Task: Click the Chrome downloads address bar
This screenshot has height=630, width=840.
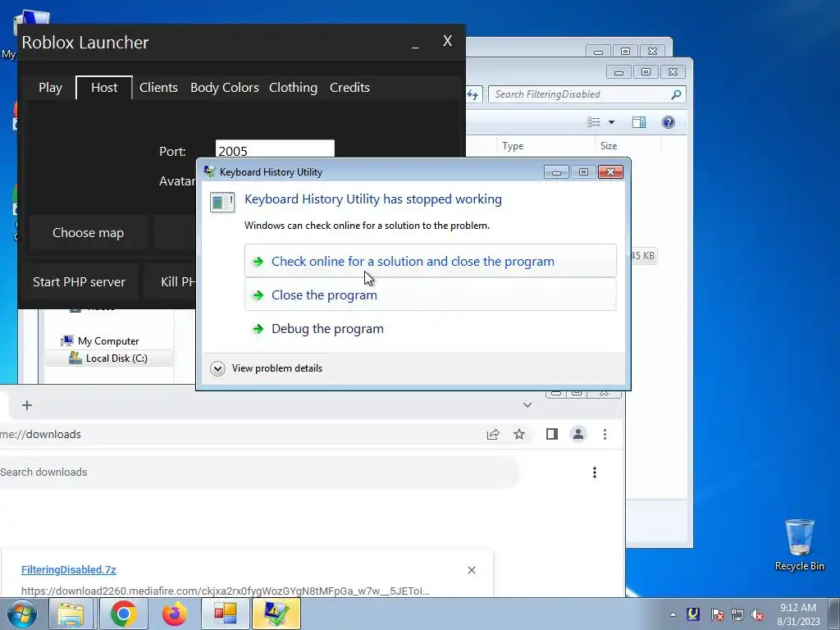Action: tap(235, 434)
